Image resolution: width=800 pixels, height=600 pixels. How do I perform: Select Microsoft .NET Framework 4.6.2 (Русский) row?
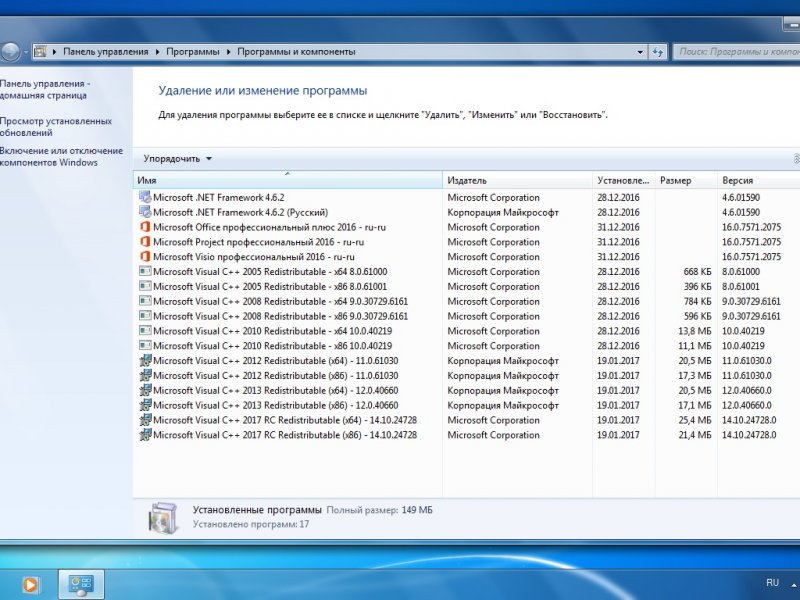[466, 212]
